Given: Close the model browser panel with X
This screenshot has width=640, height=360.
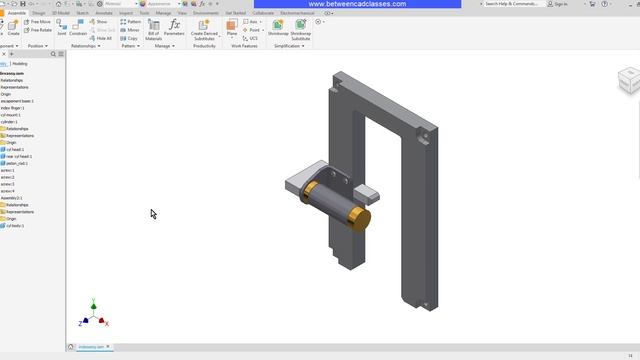Looking at the screenshot, I should 4,54.
